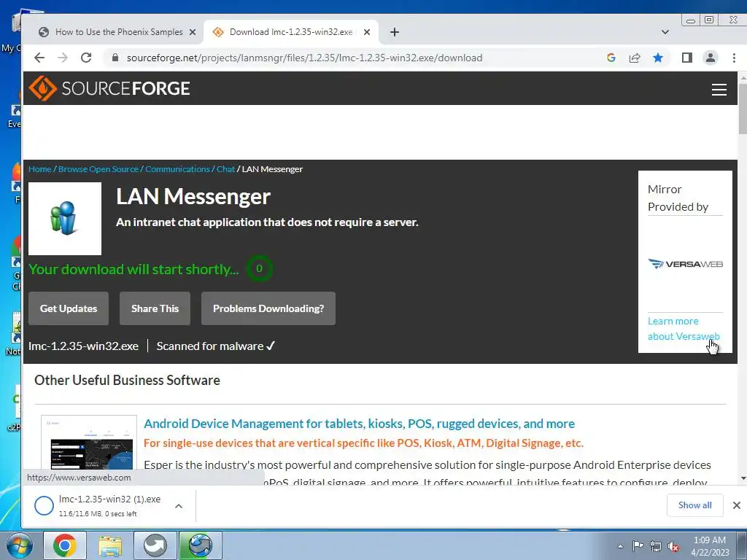Click the page scrollbar down arrow
747x560 pixels.
point(742,478)
